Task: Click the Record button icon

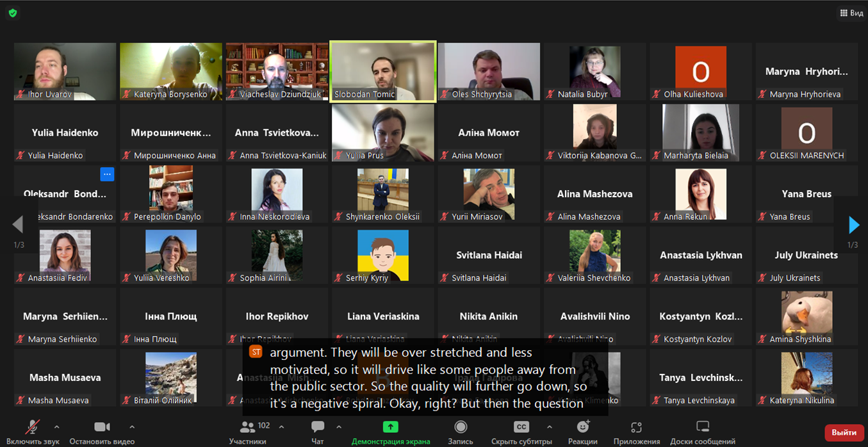Action: click(460, 427)
